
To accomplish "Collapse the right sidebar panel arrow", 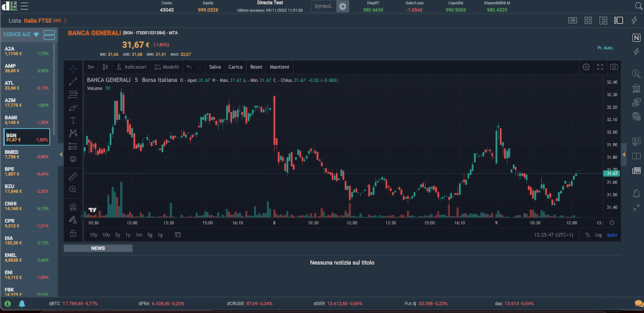I will (624, 154).
